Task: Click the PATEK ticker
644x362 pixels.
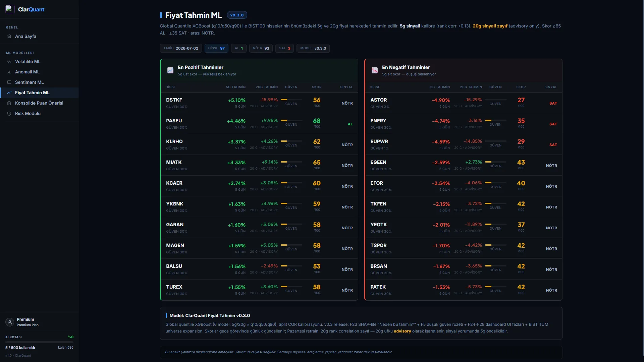Action: tap(378, 287)
